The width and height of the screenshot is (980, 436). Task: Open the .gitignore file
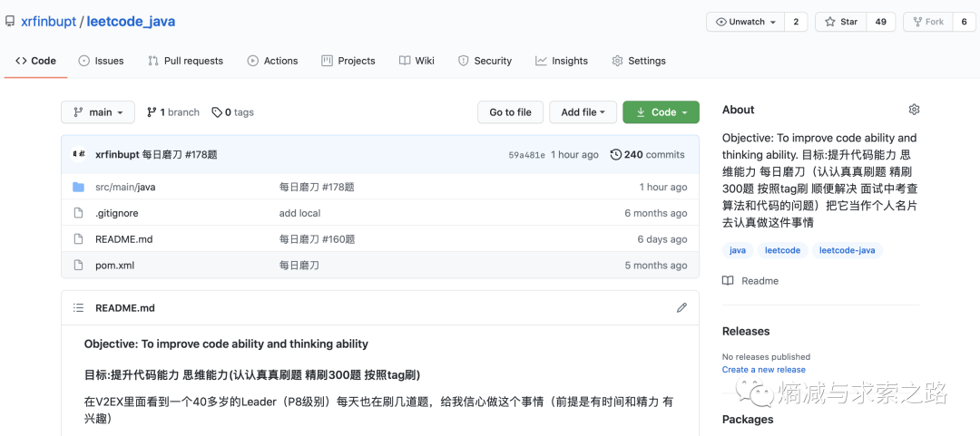click(x=117, y=213)
